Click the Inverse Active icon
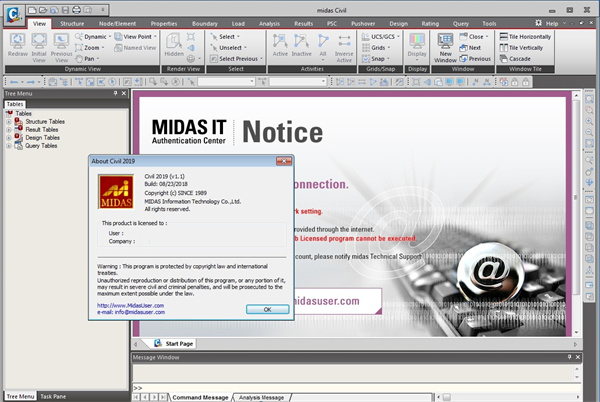This screenshot has height=402, width=600. pyautogui.click(x=344, y=47)
